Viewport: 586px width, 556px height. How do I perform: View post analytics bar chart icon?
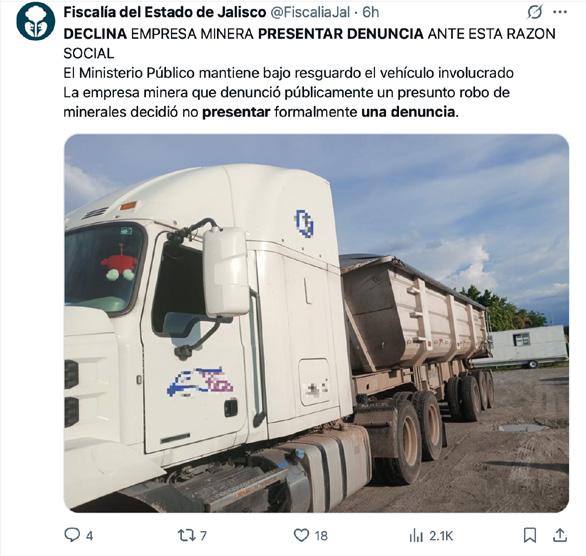click(416, 536)
